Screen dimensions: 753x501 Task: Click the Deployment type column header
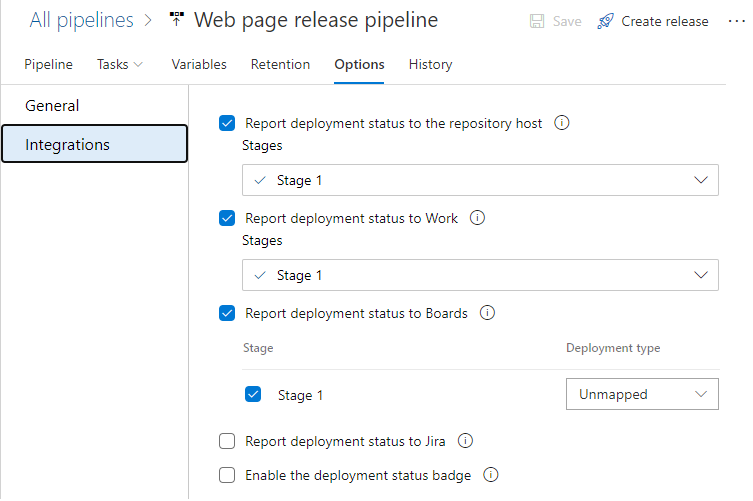613,348
